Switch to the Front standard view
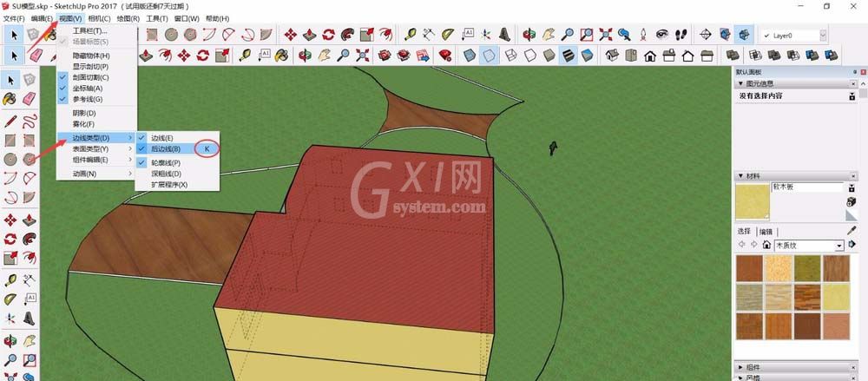Screen dimensions: 868x381 pos(650,55)
